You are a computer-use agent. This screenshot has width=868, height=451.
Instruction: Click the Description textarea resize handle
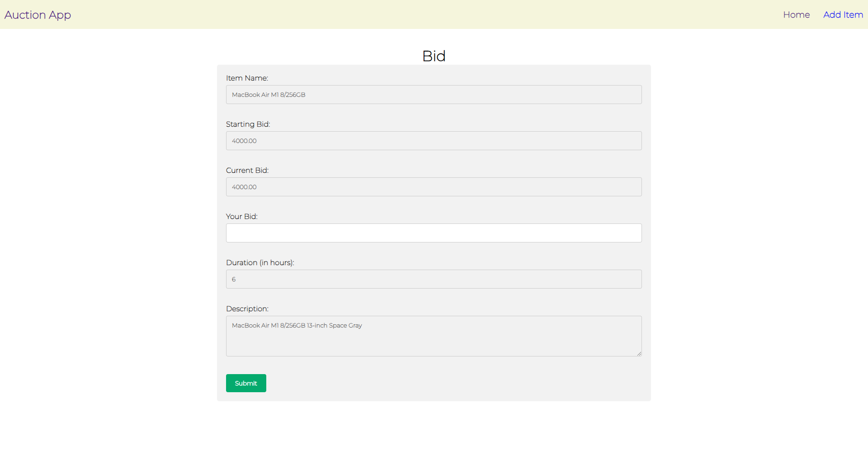pyautogui.click(x=639, y=353)
